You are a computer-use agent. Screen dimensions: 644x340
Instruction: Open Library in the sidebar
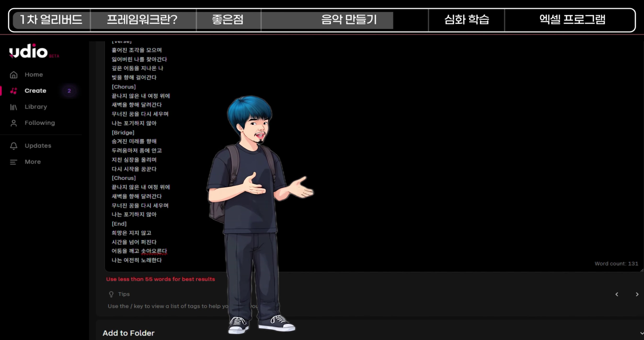coord(36,107)
